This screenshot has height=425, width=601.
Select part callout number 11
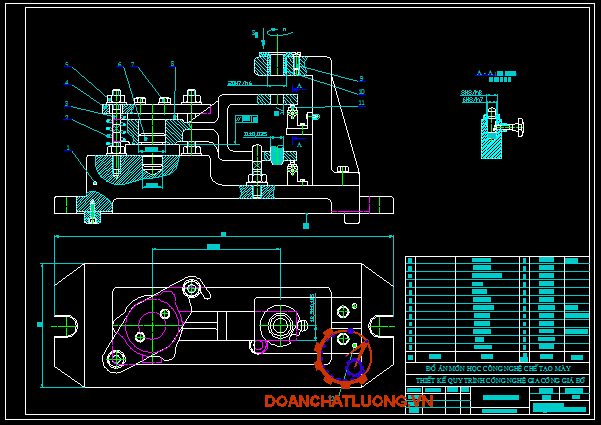(361, 103)
